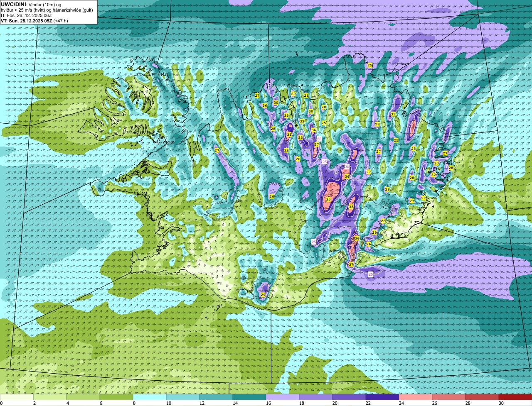Click the legend scale number 20

tap(335, 403)
